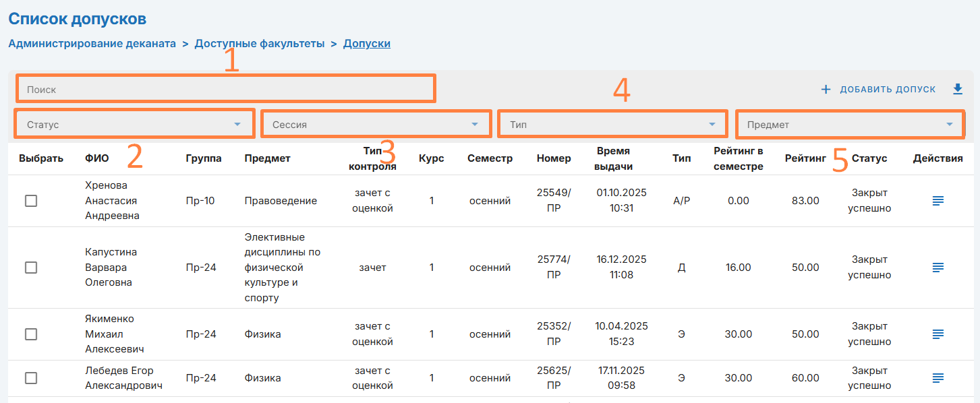Mark checkbox for Лебедев Егор Александрович
This screenshot has width=980, height=403.
pos(31,378)
